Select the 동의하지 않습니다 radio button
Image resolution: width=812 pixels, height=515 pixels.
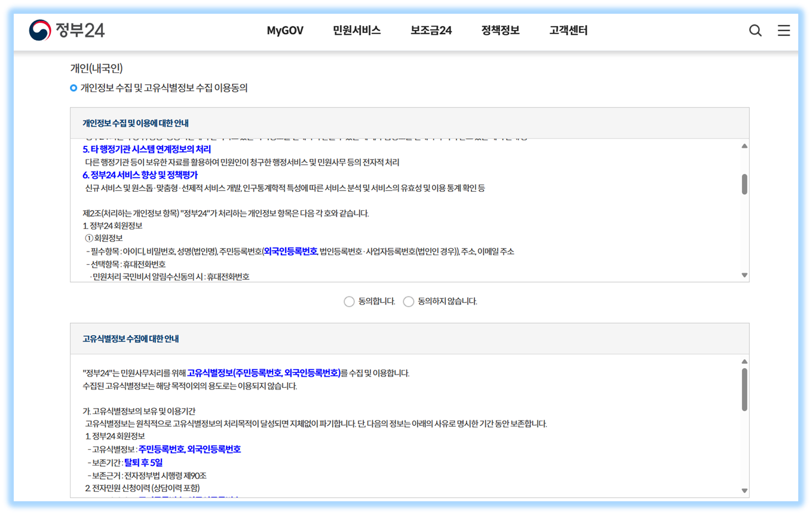(x=409, y=302)
